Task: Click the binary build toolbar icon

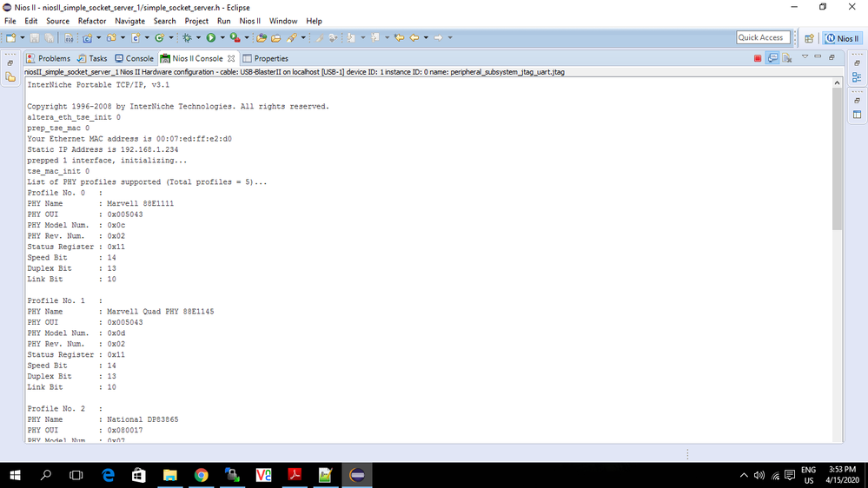Action: (x=69, y=37)
